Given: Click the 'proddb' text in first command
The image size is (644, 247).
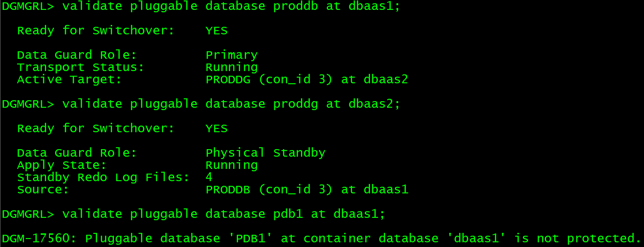Looking at the screenshot, I should tap(296, 7).
